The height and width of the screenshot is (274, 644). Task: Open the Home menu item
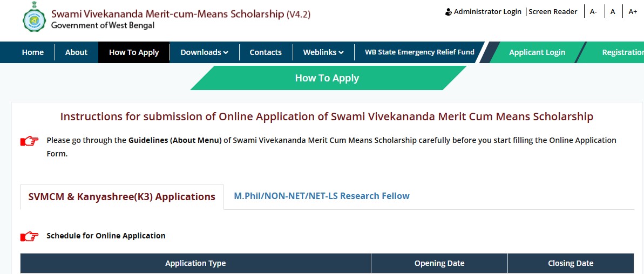coord(33,52)
